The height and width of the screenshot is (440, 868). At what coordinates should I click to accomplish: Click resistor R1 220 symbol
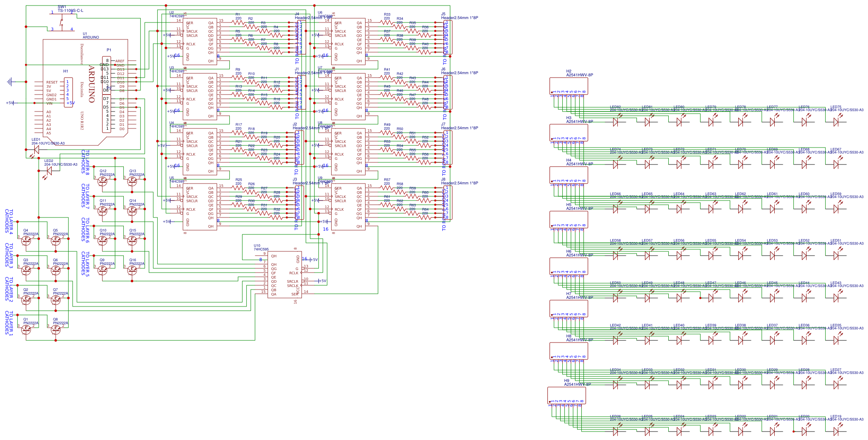238,22
